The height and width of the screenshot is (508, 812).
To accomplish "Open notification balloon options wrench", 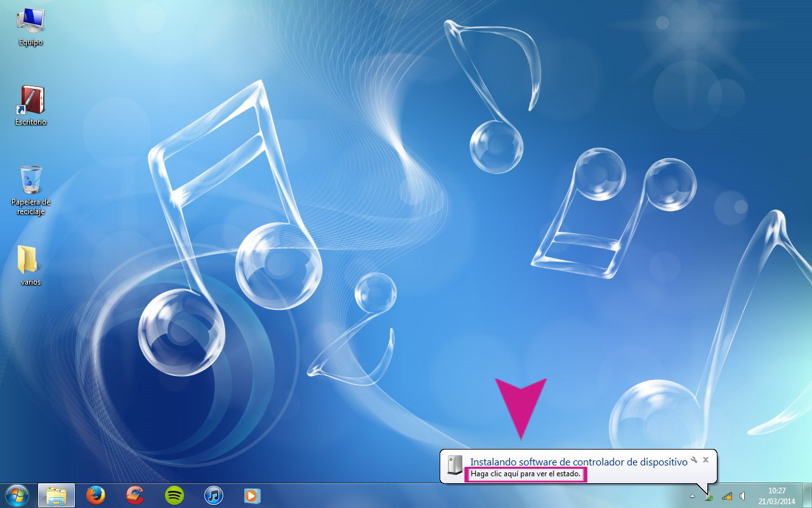I will click(x=694, y=459).
